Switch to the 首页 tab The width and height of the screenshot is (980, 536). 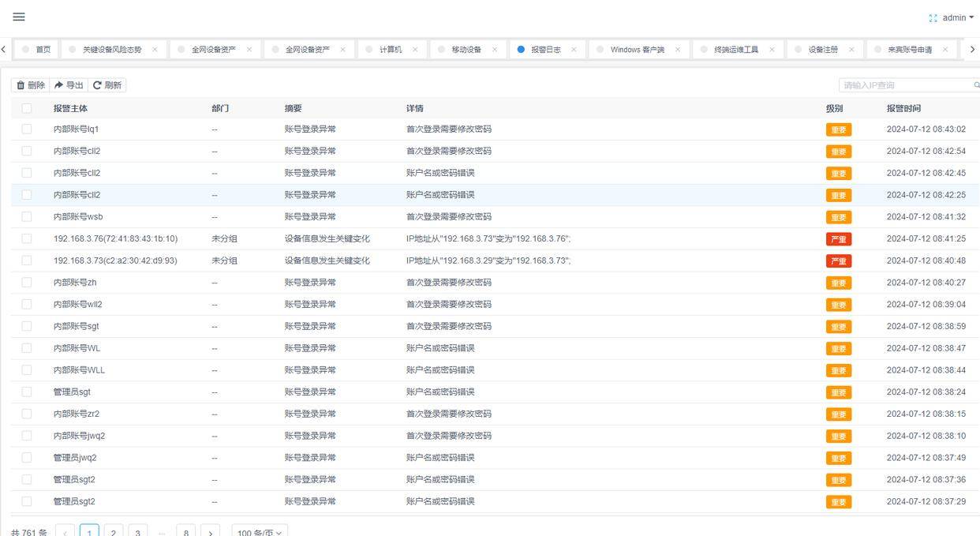(36, 49)
